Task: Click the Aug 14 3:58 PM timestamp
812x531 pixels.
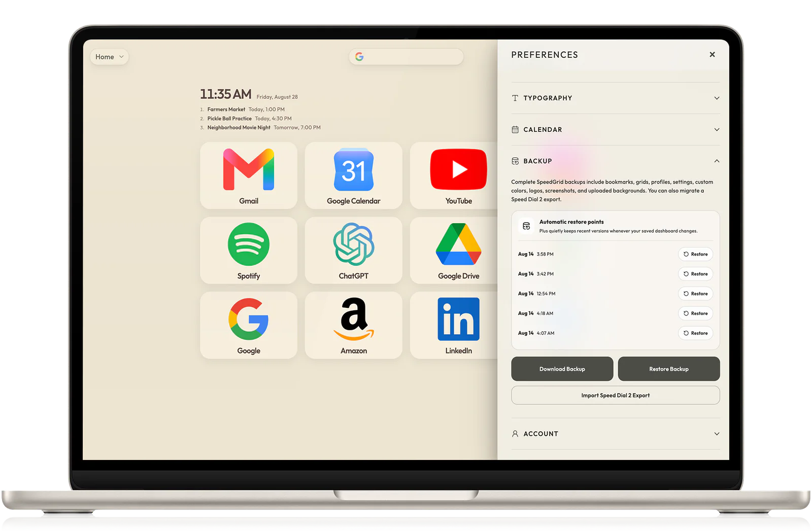Action: [x=536, y=254]
